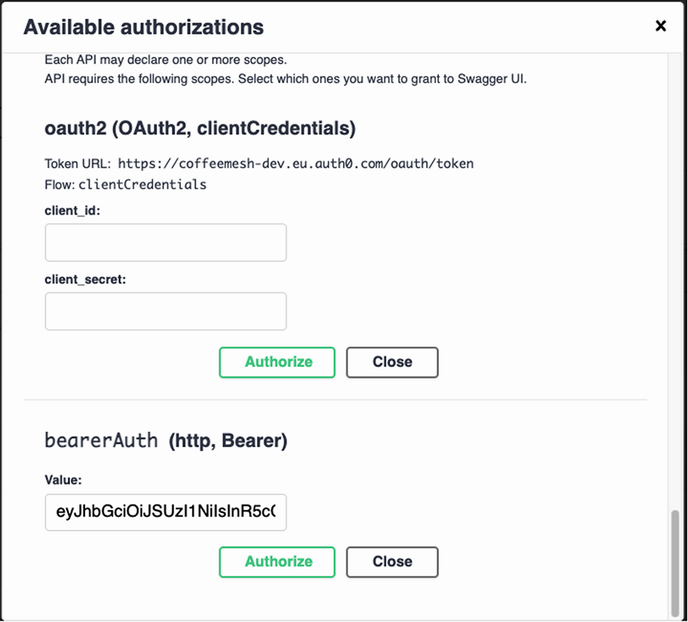
Task: Click Close under the bearerAuth section
Action: click(x=392, y=562)
